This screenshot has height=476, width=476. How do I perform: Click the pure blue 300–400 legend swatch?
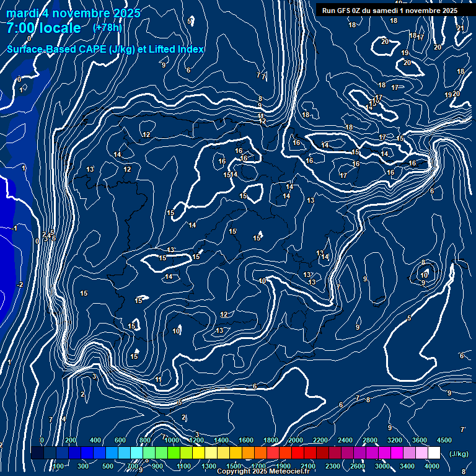point(87,452)
